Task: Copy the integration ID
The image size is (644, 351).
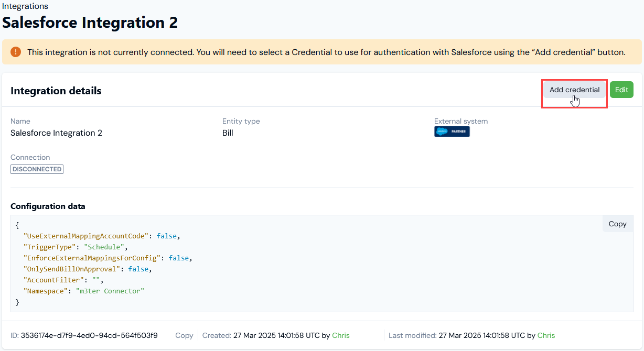Action: pos(184,335)
